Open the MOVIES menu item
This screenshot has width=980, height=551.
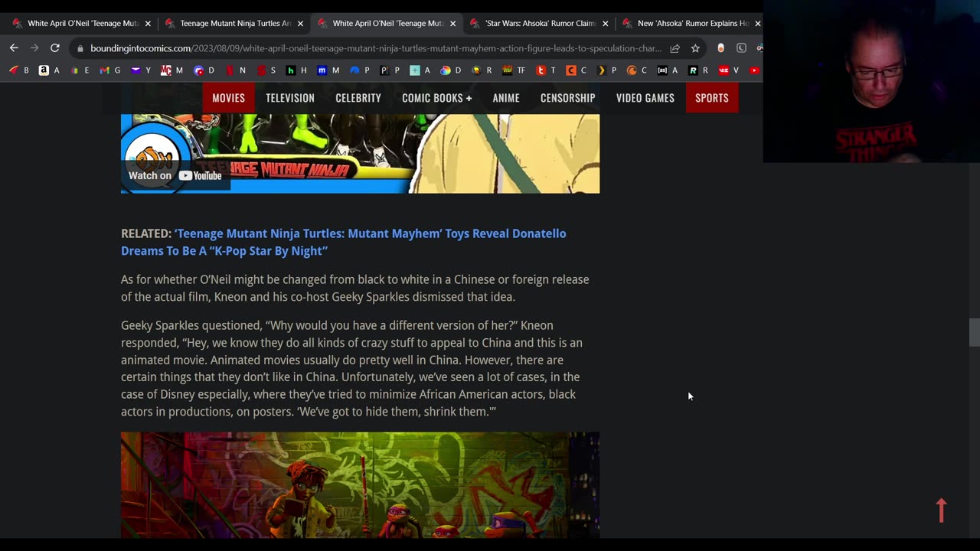[x=228, y=98]
